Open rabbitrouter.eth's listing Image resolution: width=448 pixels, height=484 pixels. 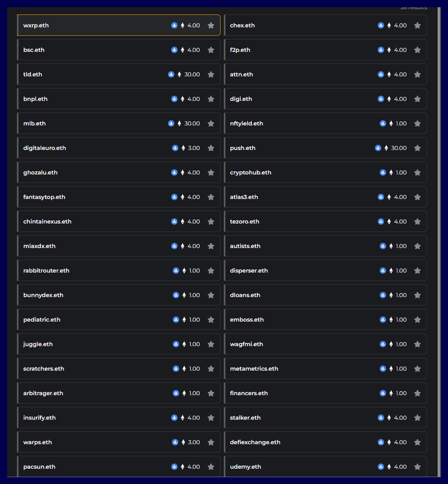click(46, 270)
